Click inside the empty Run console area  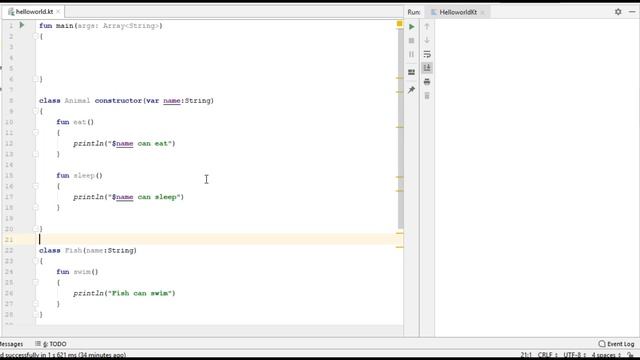tap(537, 178)
